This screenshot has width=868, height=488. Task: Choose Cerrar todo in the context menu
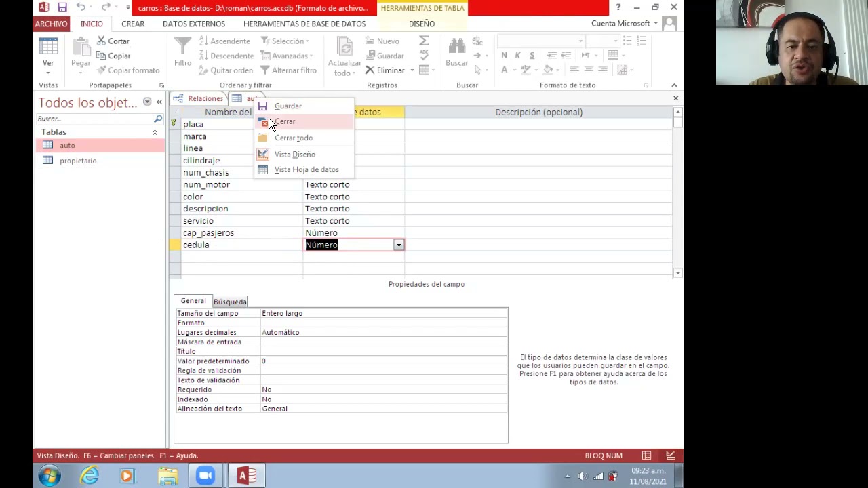click(x=304, y=138)
